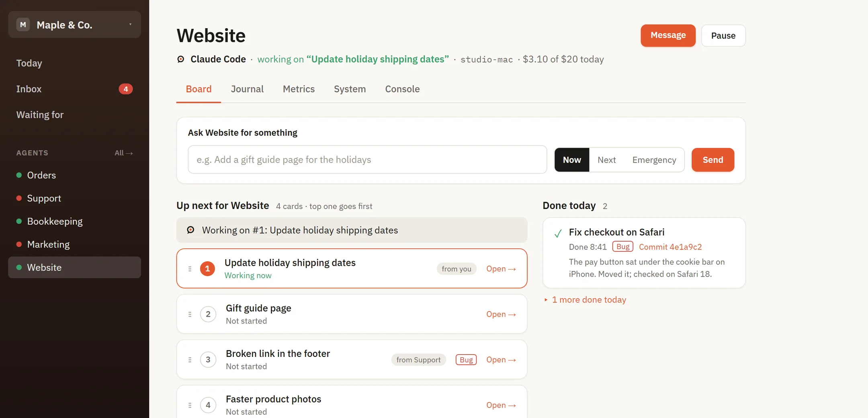Click the Bug tag on Fix checkout card
The image size is (868, 418).
tap(623, 246)
